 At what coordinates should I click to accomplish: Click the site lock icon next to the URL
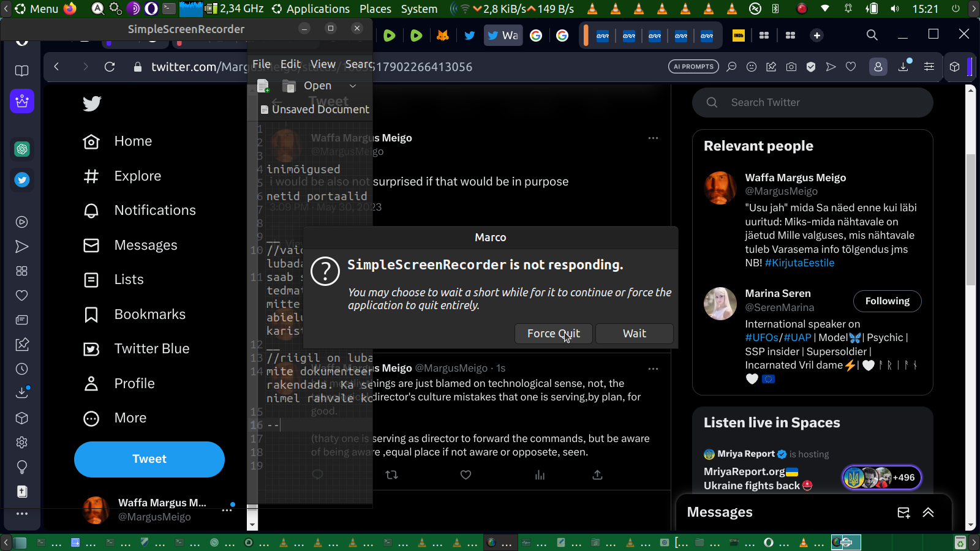click(138, 67)
